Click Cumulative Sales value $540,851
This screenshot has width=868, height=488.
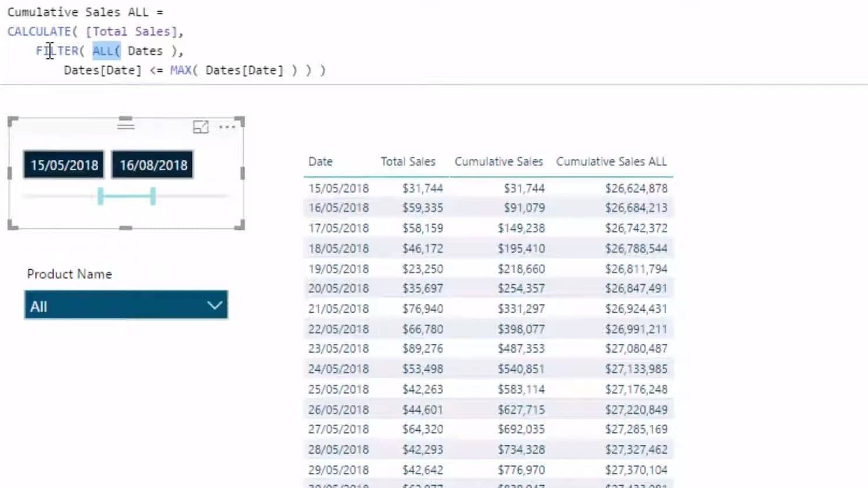[521, 369]
